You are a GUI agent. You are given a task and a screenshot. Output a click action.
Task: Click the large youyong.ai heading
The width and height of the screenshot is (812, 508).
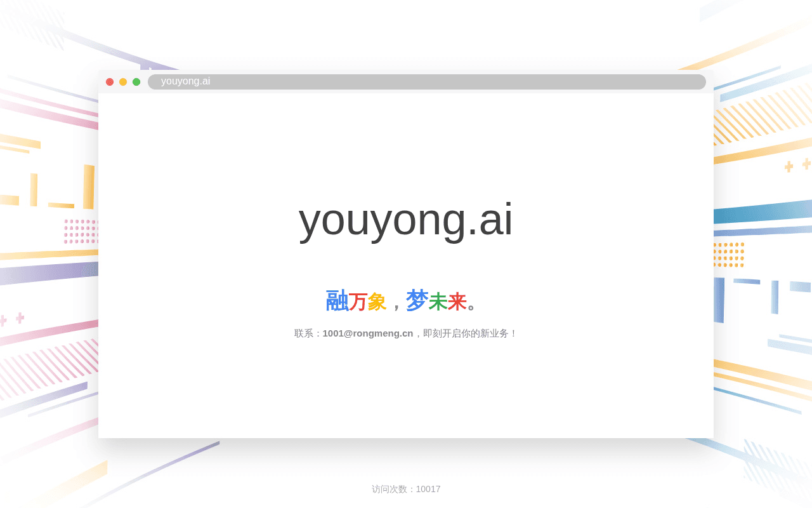point(406,218)
